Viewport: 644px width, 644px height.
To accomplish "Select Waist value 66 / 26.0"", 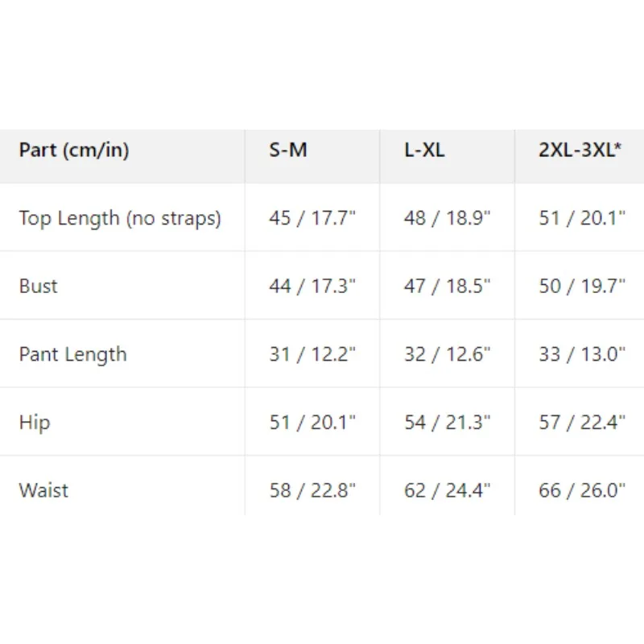I will [x=582, y=490].
